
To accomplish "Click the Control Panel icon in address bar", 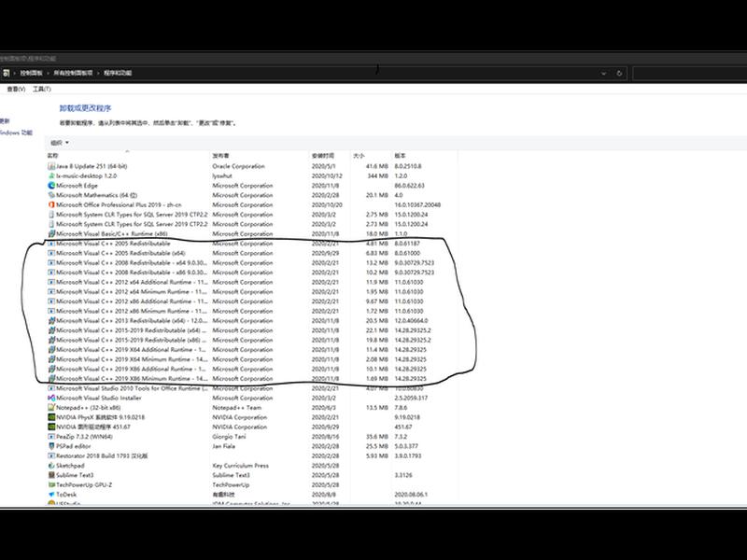I will 6,73.
